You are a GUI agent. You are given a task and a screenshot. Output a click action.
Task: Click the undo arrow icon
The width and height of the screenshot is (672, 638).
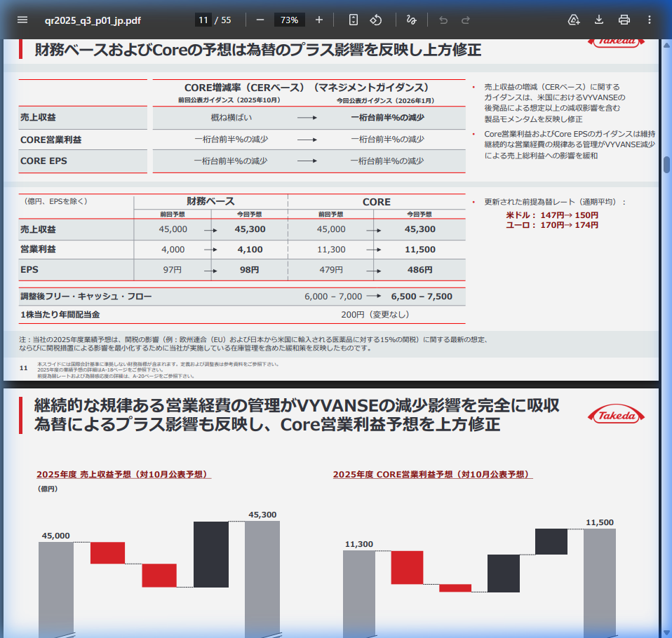coord(443,20)
